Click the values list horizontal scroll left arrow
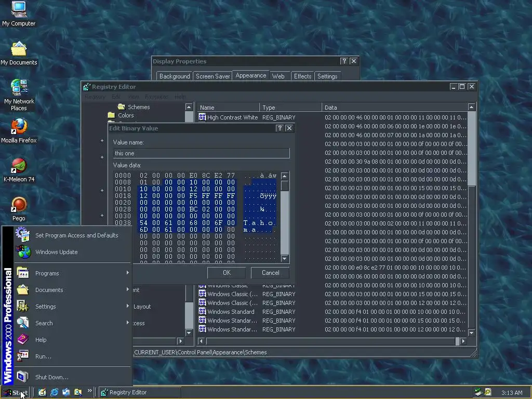 click(x=201, y=341)
